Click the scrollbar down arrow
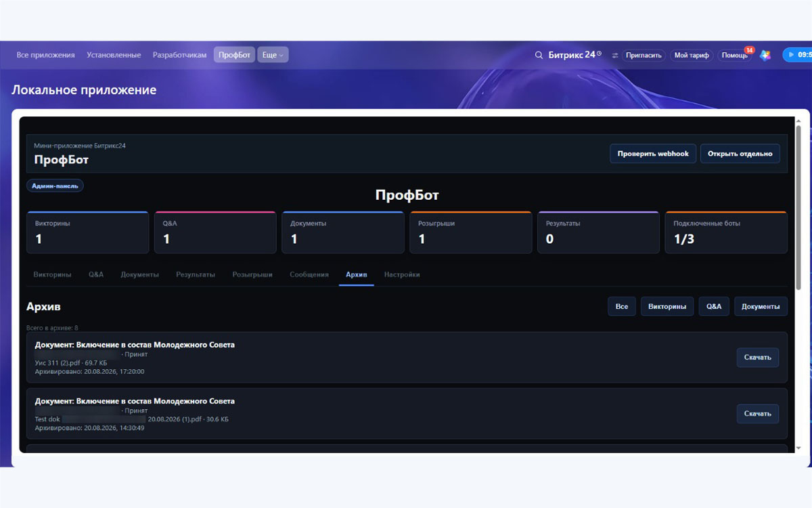Screen dimensions: 812x508 (x=798, y=448)
